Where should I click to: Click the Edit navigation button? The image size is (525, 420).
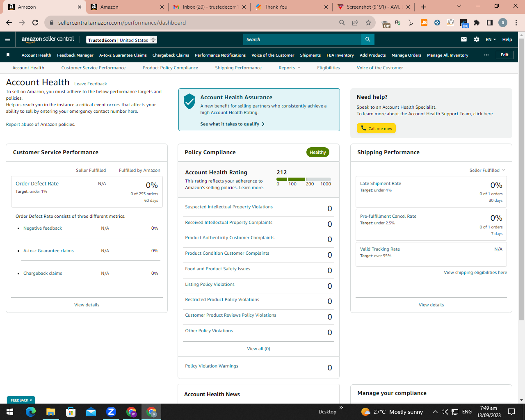coord(504,55)
